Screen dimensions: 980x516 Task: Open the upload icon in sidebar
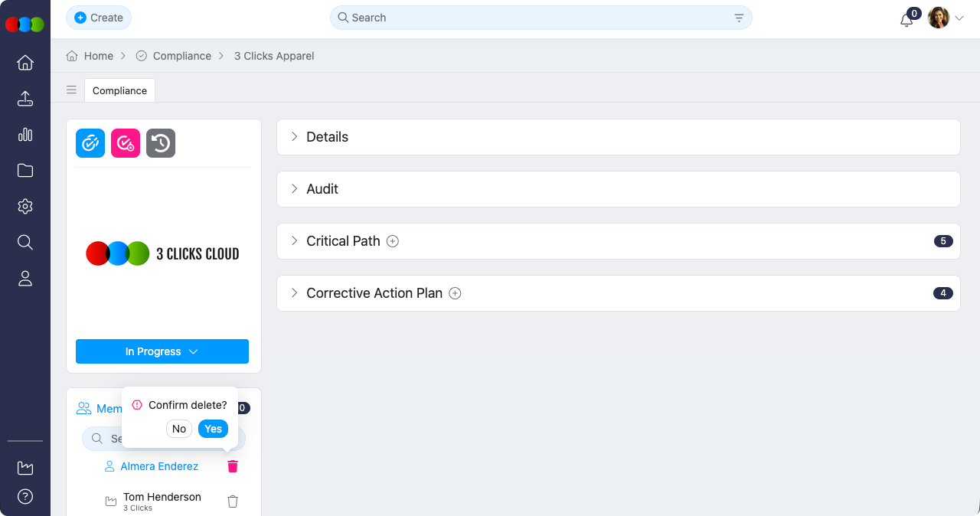click(x=25, y=99)
